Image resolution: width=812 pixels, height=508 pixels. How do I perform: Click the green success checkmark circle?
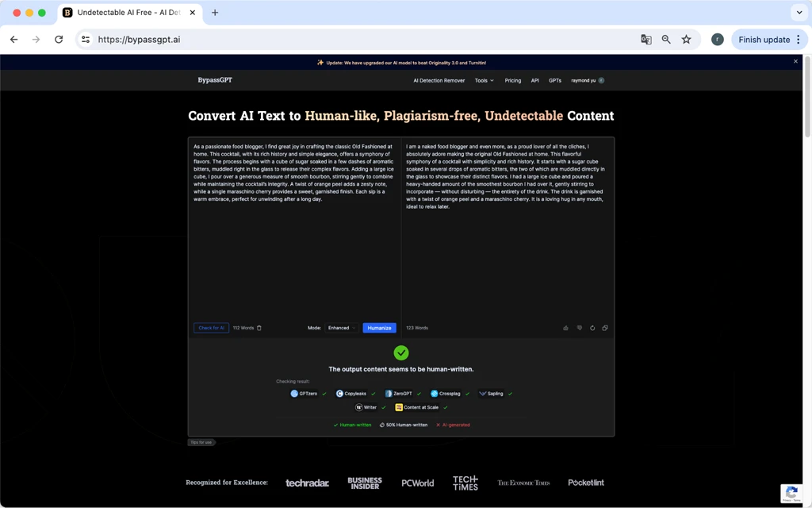(400, 353)
